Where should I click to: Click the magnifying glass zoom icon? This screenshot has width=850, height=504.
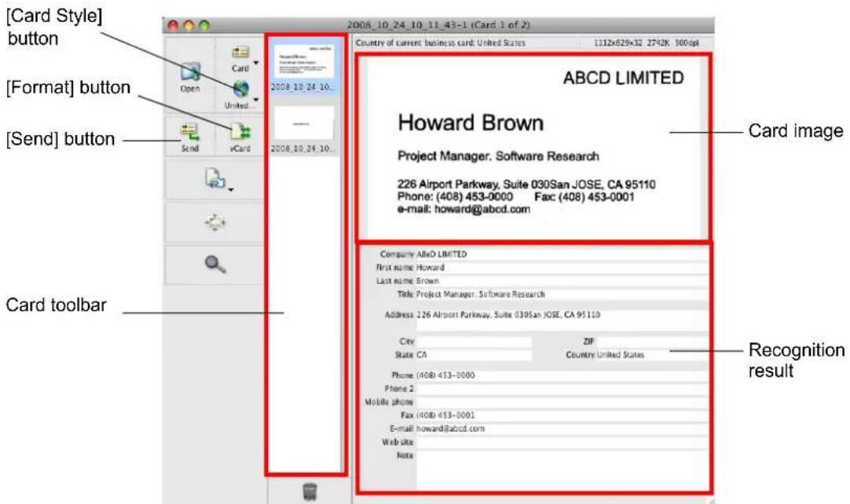pos(214,264)
